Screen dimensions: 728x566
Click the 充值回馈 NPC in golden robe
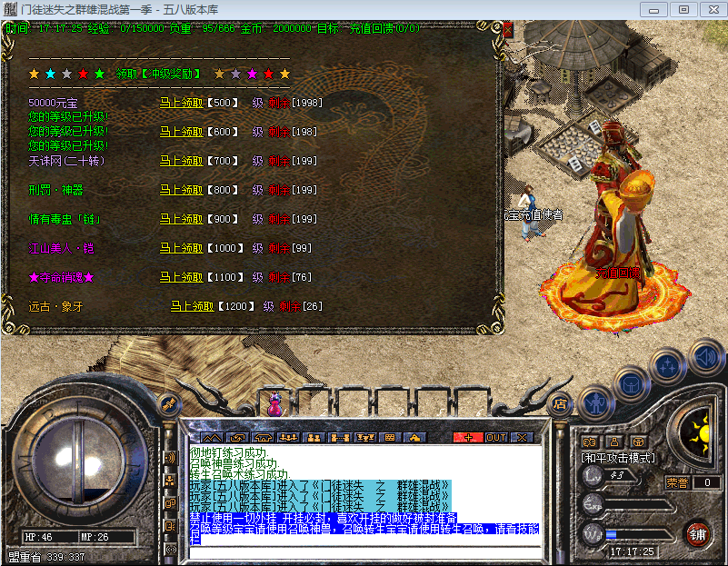click(x=615, y=223)
